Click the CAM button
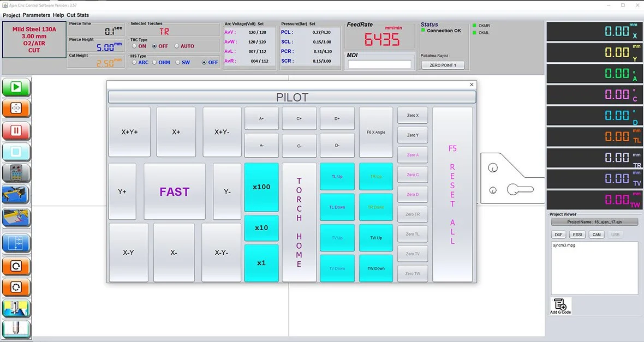644x342 pixels. point(597,235)
